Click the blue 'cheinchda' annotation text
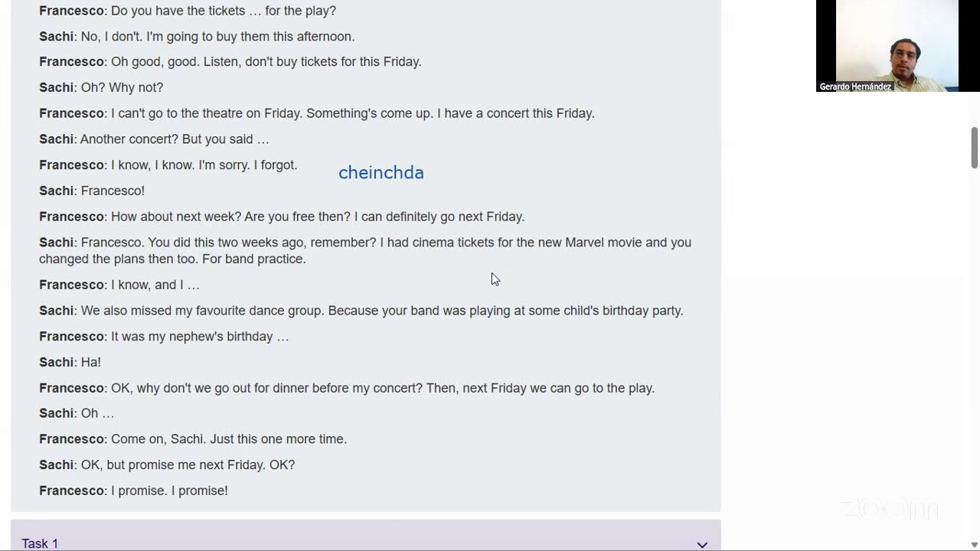This screenshot has width=980, height=551. [381, 173]
